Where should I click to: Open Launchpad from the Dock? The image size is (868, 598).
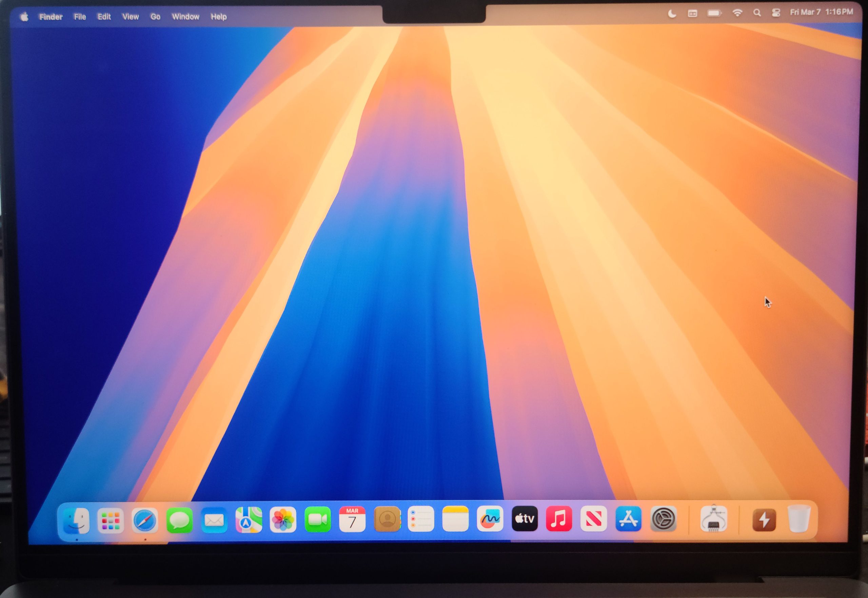coord(110,520)
